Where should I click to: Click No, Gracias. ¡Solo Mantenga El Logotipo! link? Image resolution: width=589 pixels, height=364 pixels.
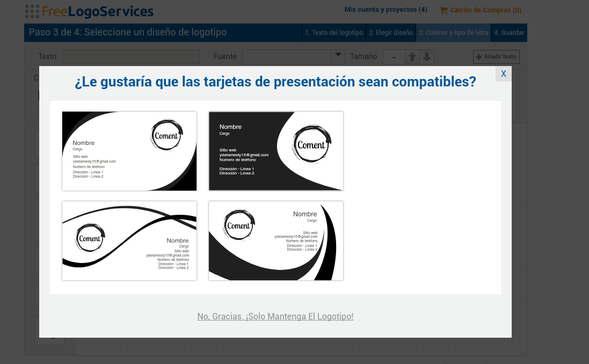coord(275,316)
